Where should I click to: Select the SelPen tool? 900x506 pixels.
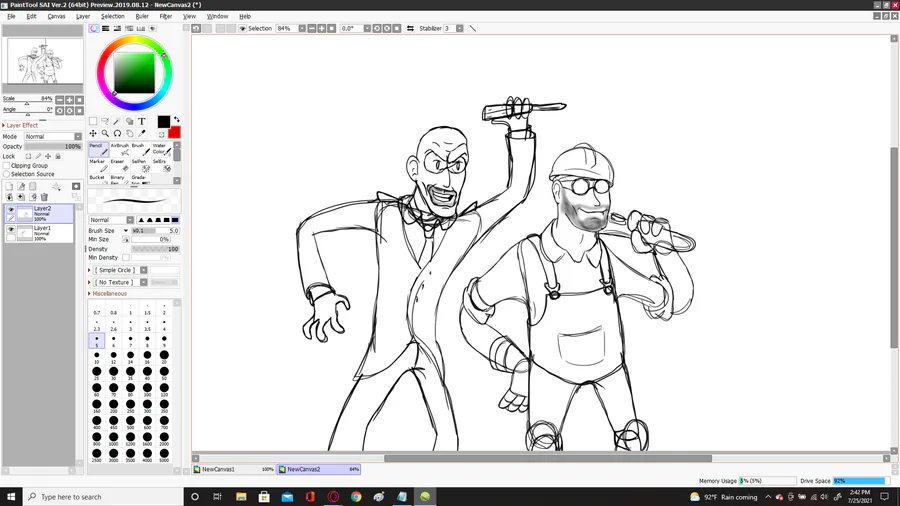pos(141,165)
